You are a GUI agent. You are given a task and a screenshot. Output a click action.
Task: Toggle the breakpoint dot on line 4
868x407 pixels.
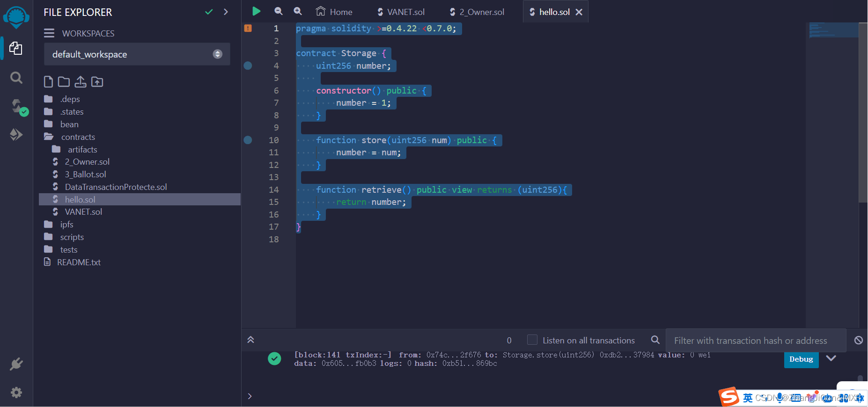(248, 65)
